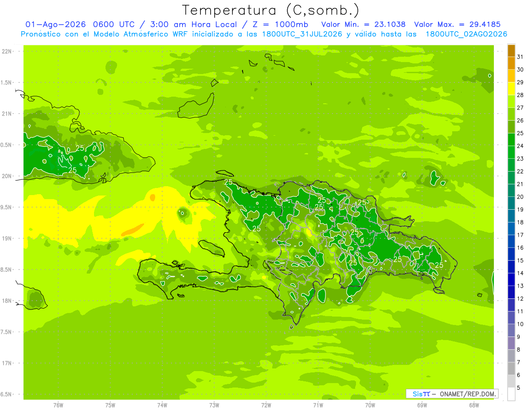The height and width of the screenshot is (411, 532).
Task: Pick the green legend swatch between 24 and 25
Action: [511, 140]
